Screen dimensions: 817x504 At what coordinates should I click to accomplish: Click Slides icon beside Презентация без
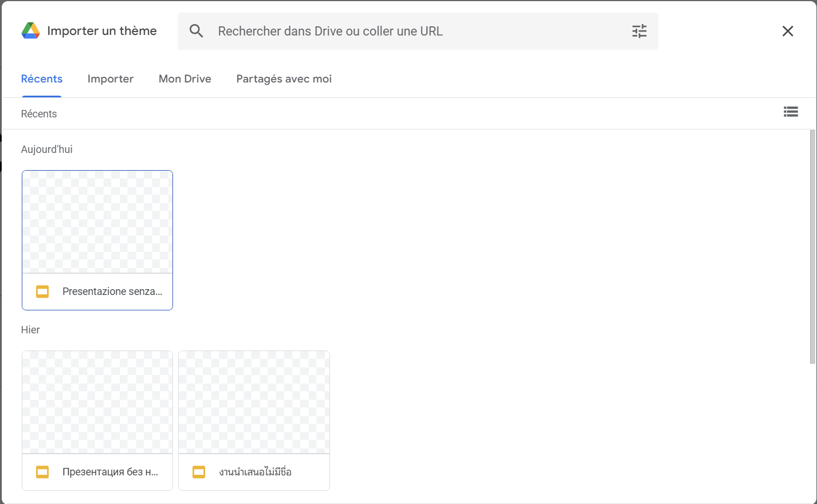tap(42, 472)
